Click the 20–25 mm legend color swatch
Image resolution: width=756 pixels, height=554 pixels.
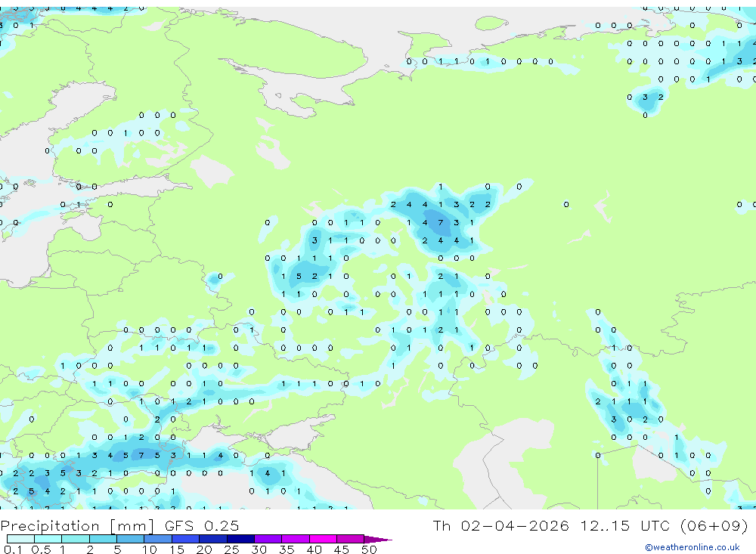(x=213, y=539)
